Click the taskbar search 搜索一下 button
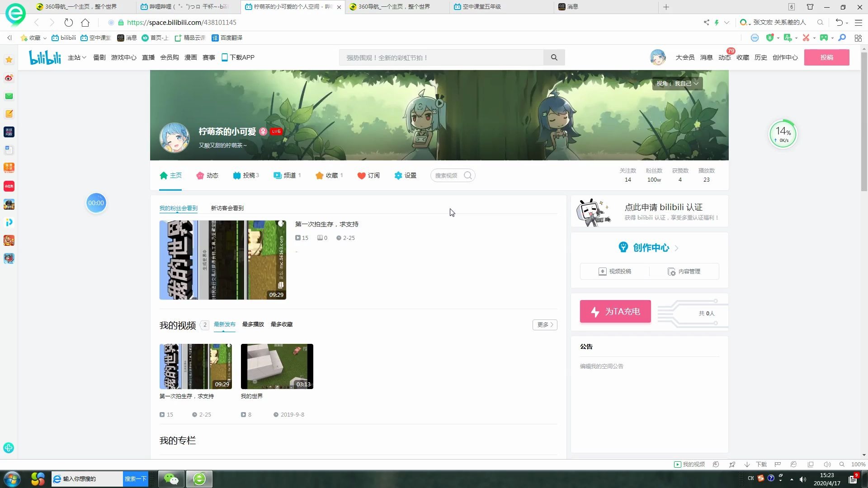The image size is (868, 488). [x=135, y=479]
